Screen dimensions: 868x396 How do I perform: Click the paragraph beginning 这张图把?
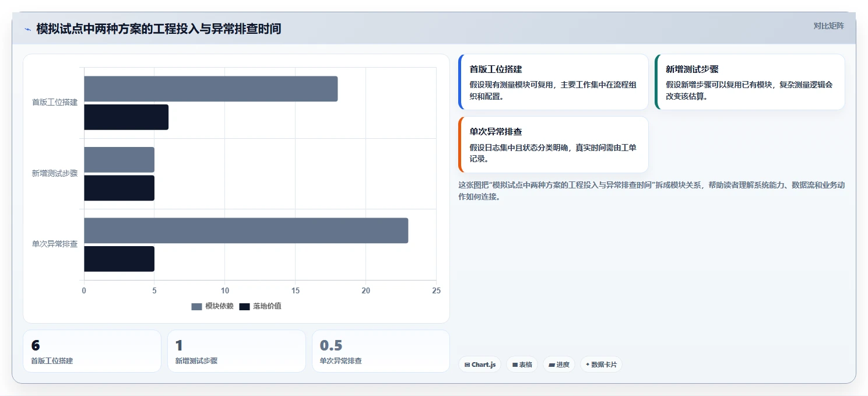[652, 191]
